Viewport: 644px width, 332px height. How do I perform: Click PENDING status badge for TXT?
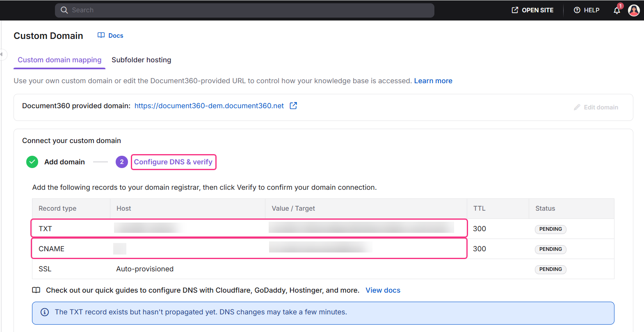coord(550,229)
